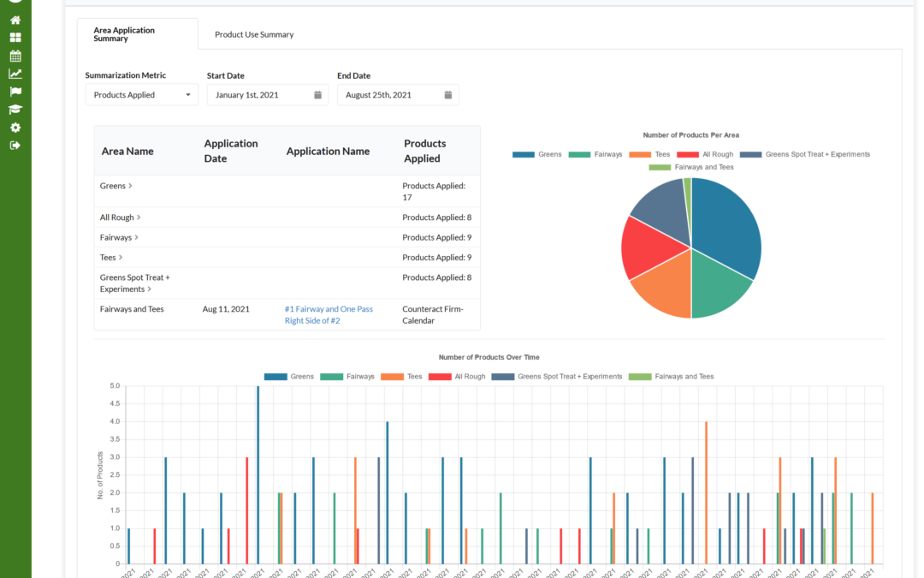Open the Summarization Metric dropdown
Viewport: 924px width, 578px height.
tap(141, 95)
